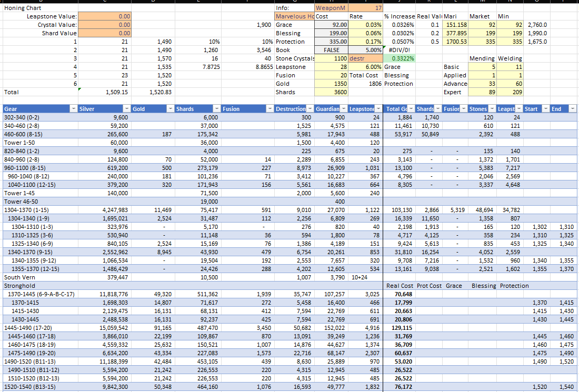The image size is (579, 392).
Task: Select the Crystal Value input cell
Action: tap(105, 25)
